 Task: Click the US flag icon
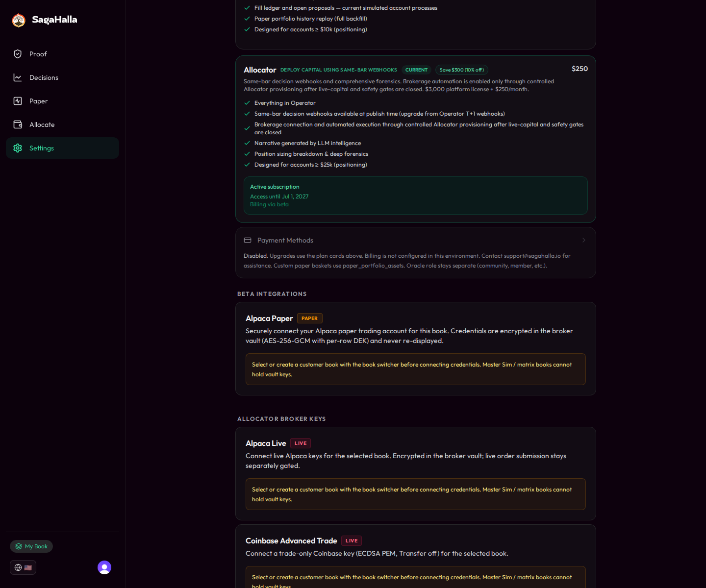coord(28,567)
